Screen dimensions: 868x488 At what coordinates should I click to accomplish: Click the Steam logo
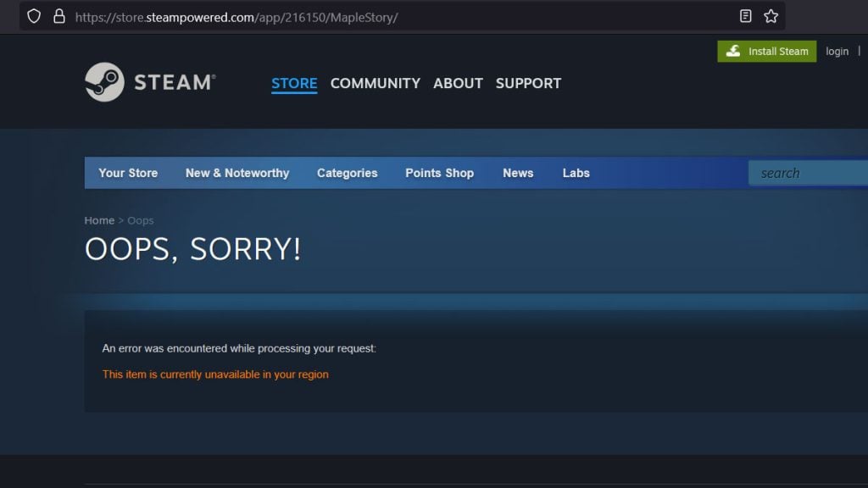149,81
